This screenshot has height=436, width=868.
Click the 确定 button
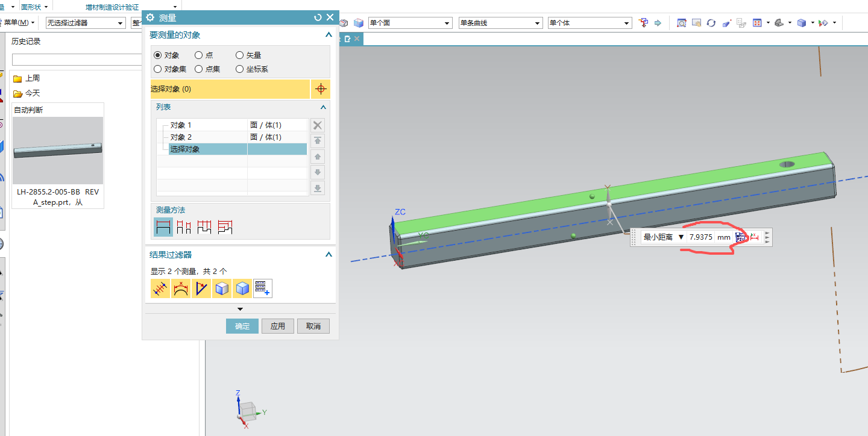242,326
